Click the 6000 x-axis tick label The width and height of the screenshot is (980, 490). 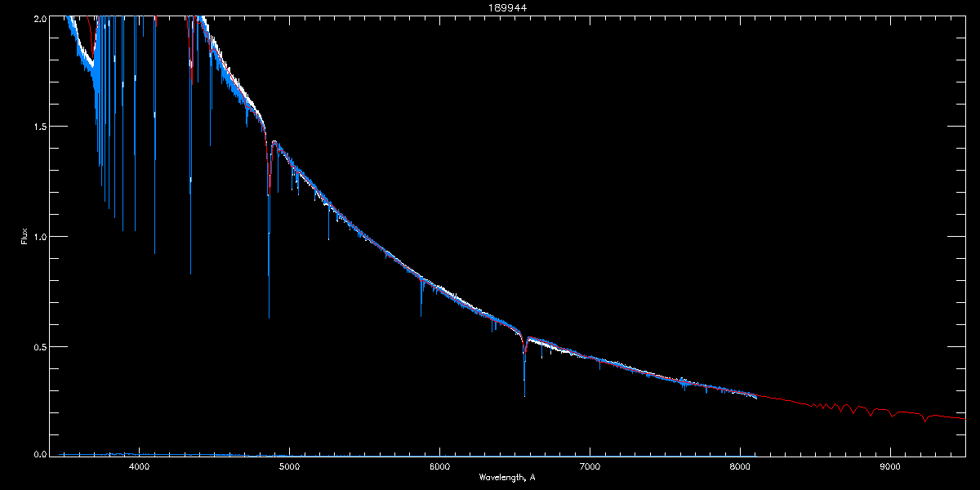[439, 467]
